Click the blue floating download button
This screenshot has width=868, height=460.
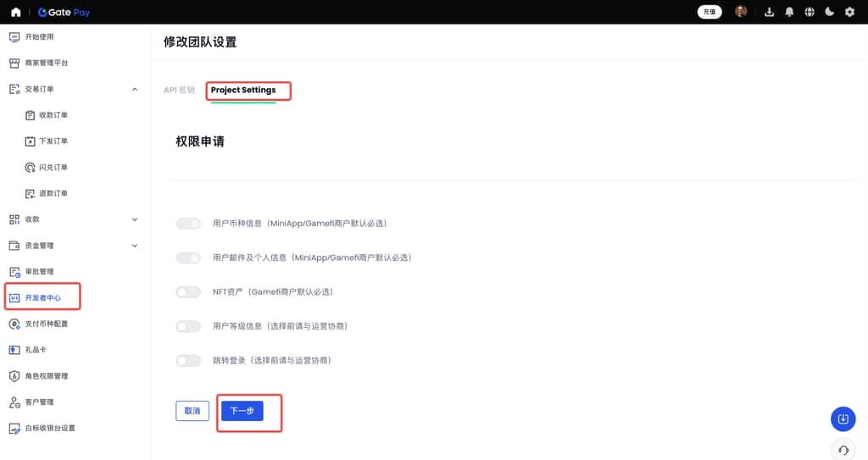coord(843,418)
